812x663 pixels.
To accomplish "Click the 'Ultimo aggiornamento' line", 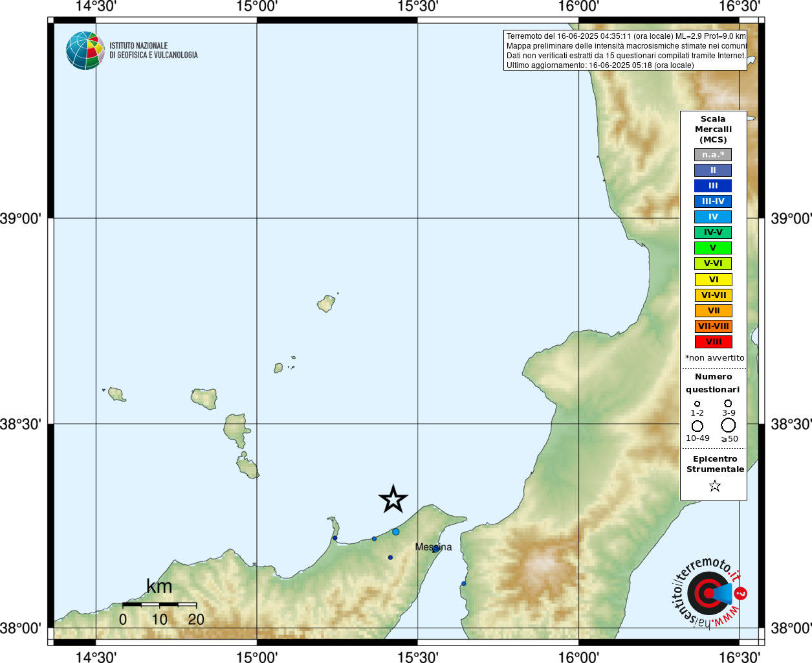I will click(600, 65).
